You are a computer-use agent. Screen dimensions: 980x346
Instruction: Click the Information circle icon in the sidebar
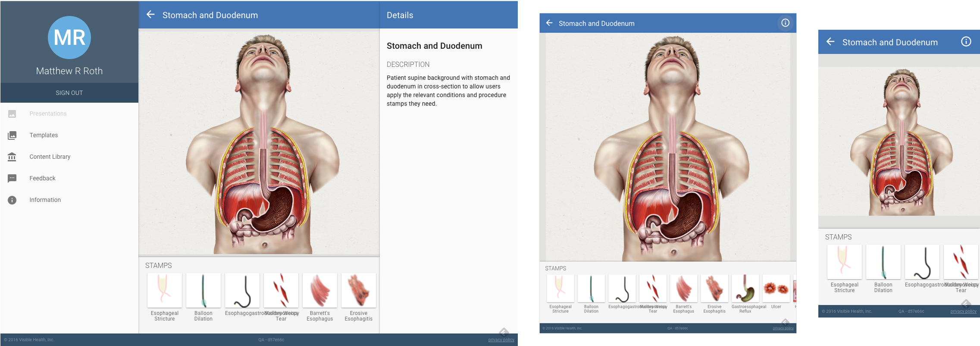pos(12,200)
